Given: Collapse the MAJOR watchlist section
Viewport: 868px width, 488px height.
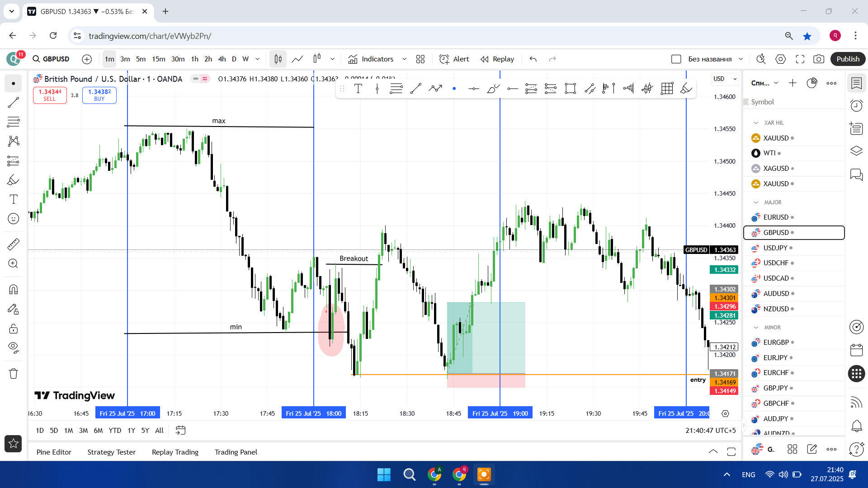Looking at the screenshot, I should click(x=756, y=202).
